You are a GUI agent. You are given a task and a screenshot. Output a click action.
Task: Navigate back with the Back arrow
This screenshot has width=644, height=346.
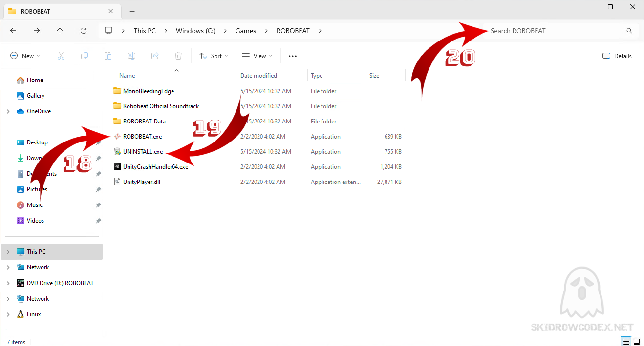(x=13, y=31)
